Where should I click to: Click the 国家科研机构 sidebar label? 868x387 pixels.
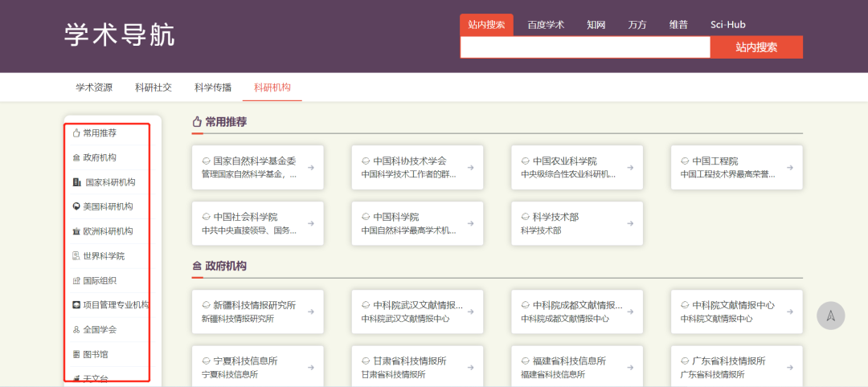[x=110, y=182]
